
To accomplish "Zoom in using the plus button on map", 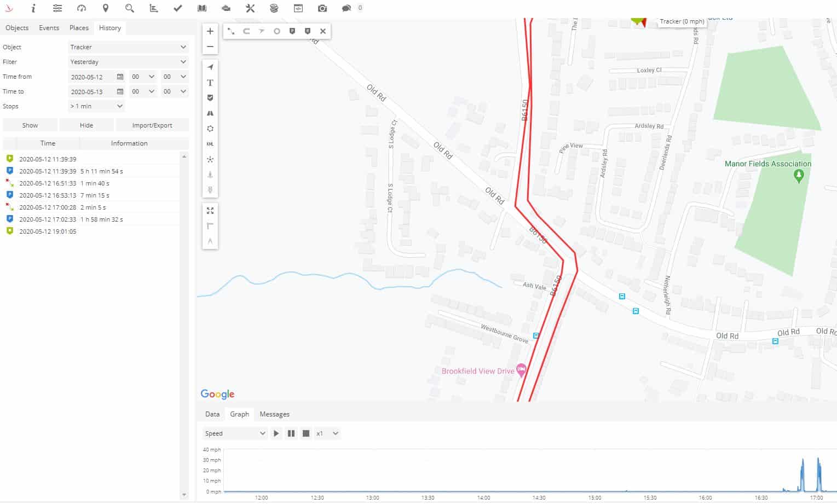I will coord(210,31).
